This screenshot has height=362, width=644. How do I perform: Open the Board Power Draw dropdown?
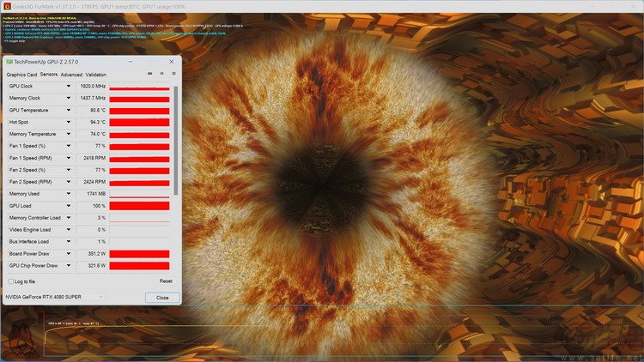click(69, 254)
